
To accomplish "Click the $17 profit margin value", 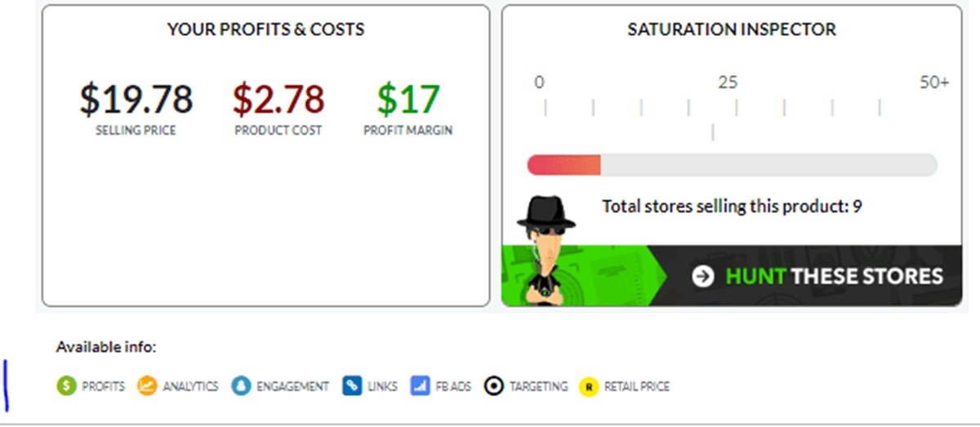I will pyautogui.click(x=408, y=99).
